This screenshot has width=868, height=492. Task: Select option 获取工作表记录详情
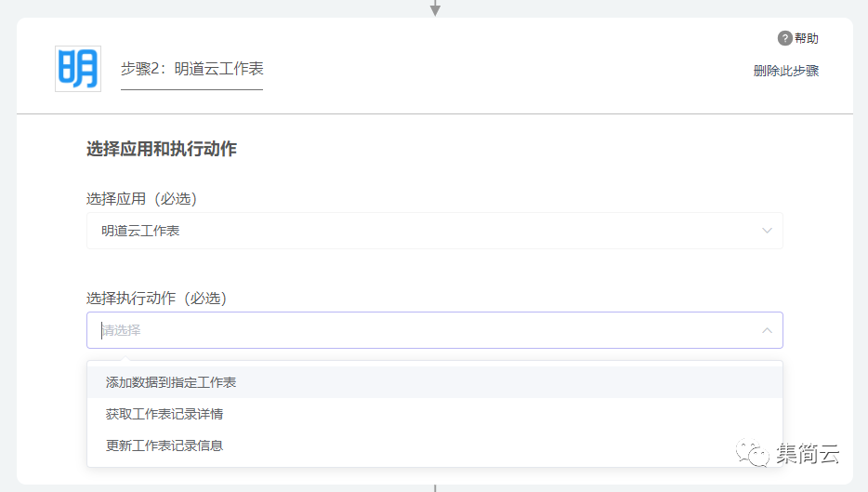[x=435, y=414]
